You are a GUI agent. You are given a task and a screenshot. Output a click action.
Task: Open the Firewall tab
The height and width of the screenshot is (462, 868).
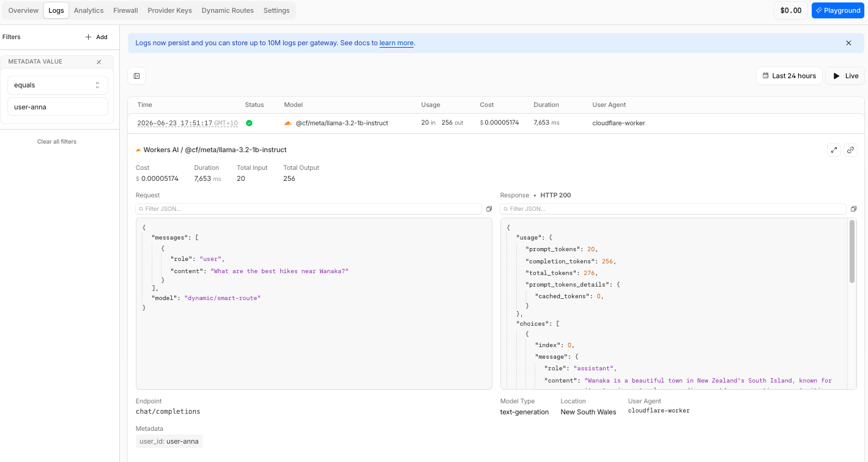(125, 10)
